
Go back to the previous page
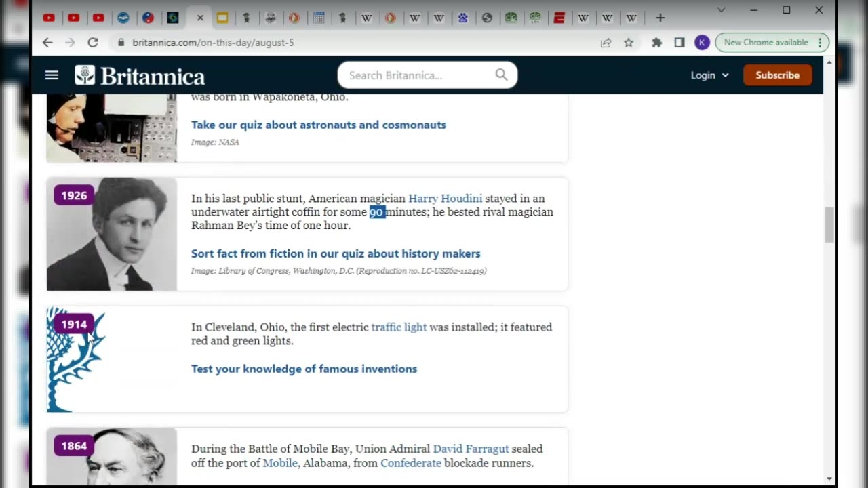(x=47, y=42)
